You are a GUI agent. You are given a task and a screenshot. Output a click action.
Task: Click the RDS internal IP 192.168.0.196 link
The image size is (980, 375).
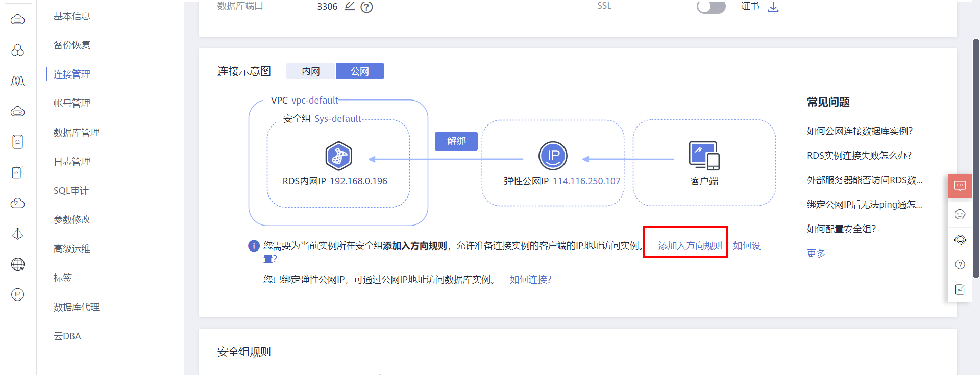pos(358,181)
